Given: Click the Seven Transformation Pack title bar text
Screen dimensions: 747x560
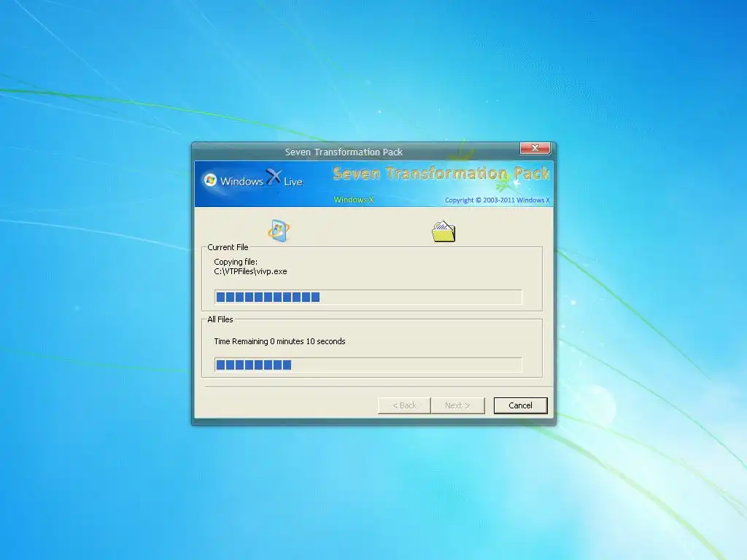Looking at the screenshot, I should pyautogui.click(x=344, y=152).
